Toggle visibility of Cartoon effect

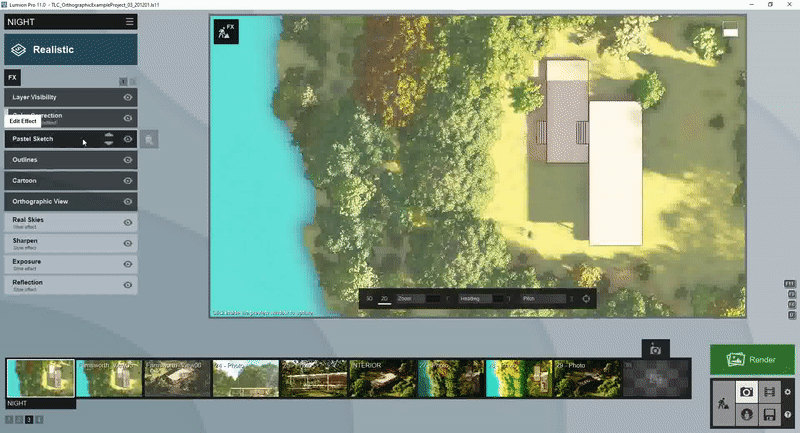(128, 181)
